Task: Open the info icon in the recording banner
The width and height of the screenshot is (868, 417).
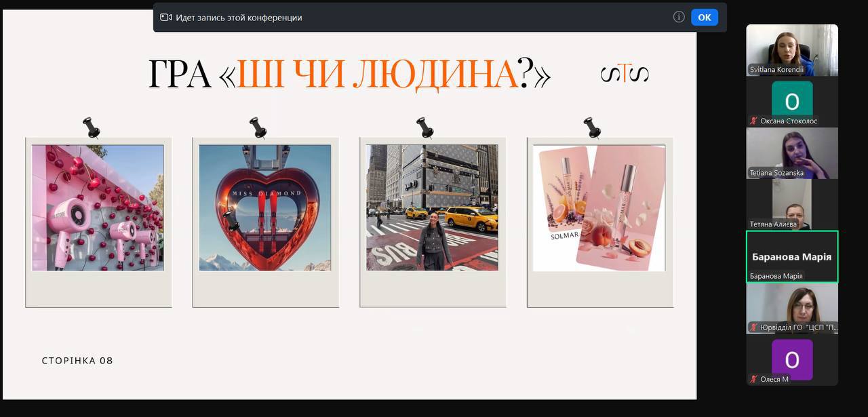Action: point(679,17)
